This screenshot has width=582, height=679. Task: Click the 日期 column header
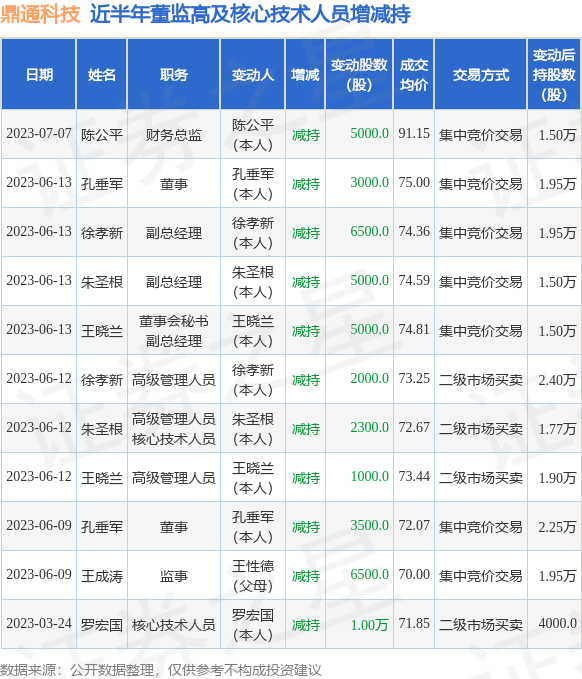click(39, 74)
